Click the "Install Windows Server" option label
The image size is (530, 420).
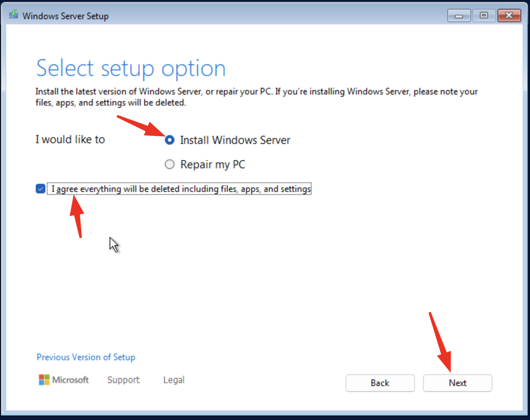point(235,140)
